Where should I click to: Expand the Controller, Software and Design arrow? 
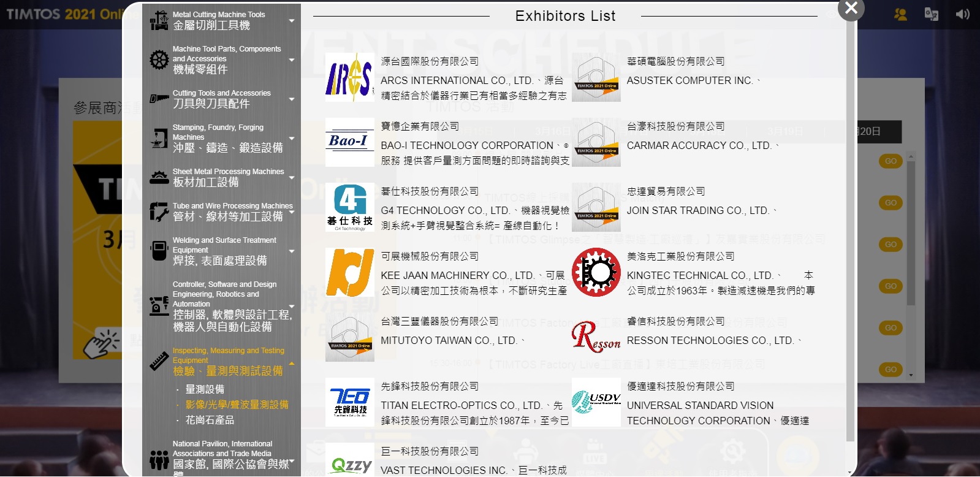tap(292, 306)
